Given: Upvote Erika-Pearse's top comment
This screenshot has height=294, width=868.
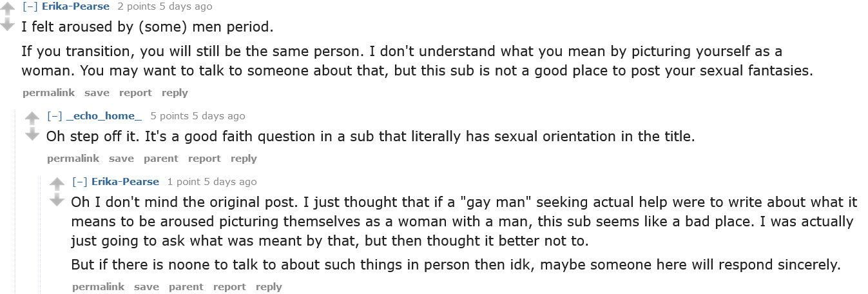Looking at the screenshot, I should click(7, 9).
